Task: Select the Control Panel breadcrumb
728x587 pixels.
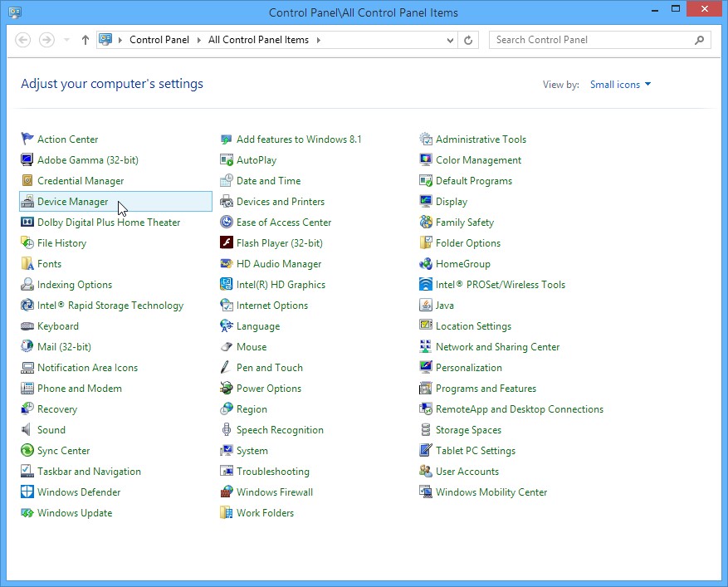Action: point(159,40)
